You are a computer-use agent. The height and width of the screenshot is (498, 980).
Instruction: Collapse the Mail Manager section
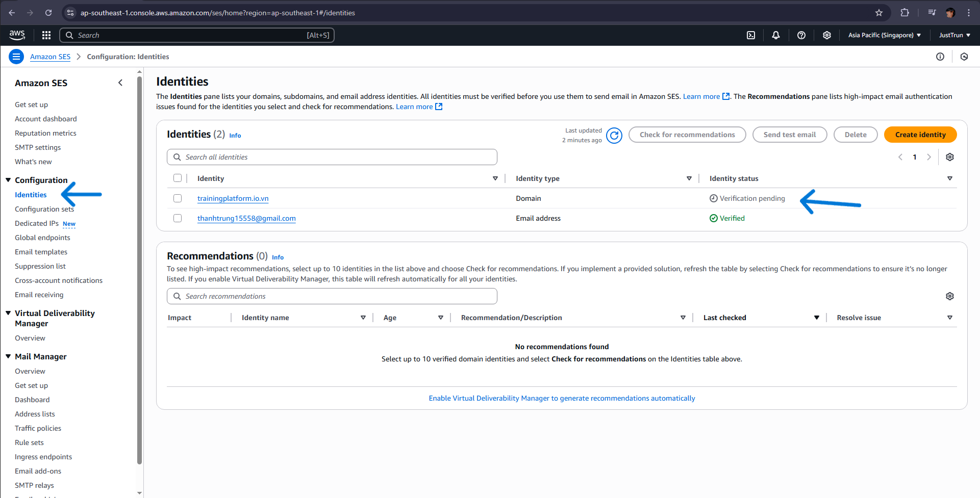point(8,356)
